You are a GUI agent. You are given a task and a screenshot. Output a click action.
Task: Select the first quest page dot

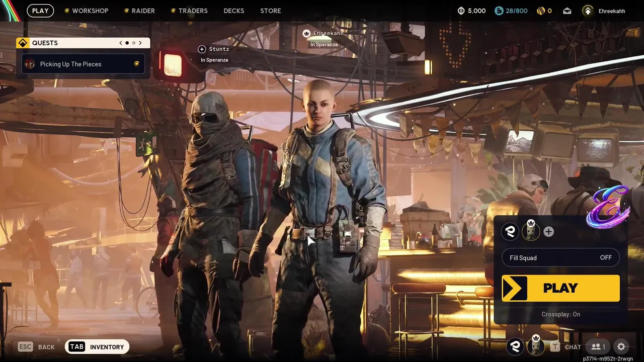tap(127, 43)
